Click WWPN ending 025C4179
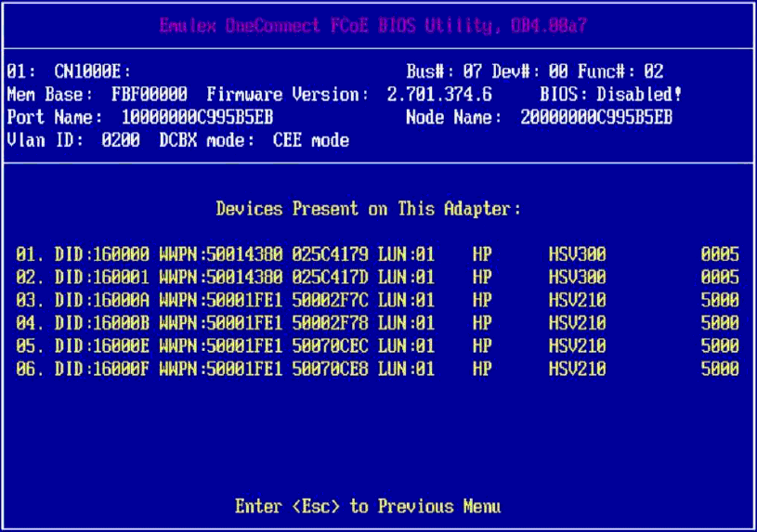The image size is (757, 532). [x=331, y=254]
